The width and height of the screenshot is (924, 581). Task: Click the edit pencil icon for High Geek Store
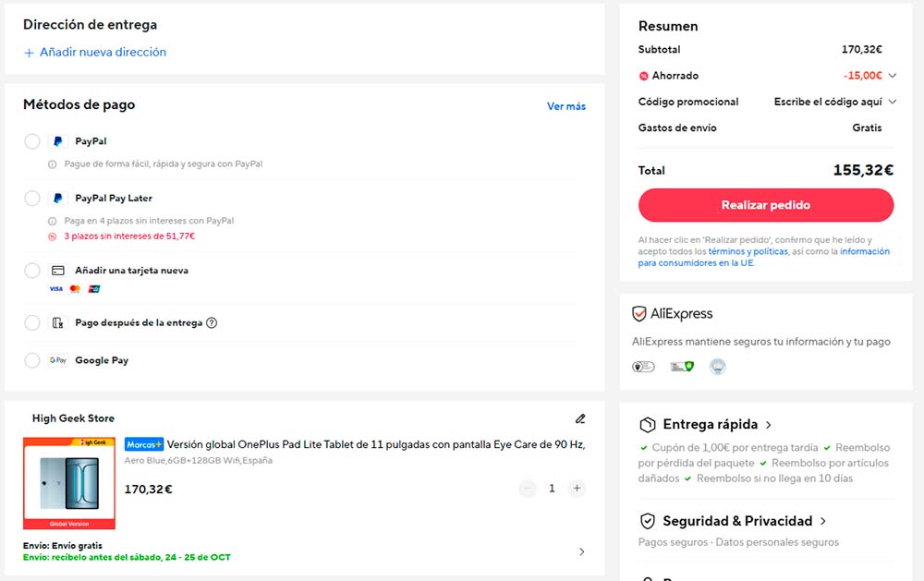point(580,418)
